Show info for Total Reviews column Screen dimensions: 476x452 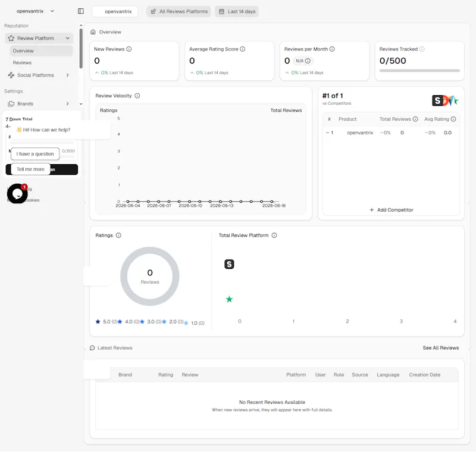[x=415, y=119]
